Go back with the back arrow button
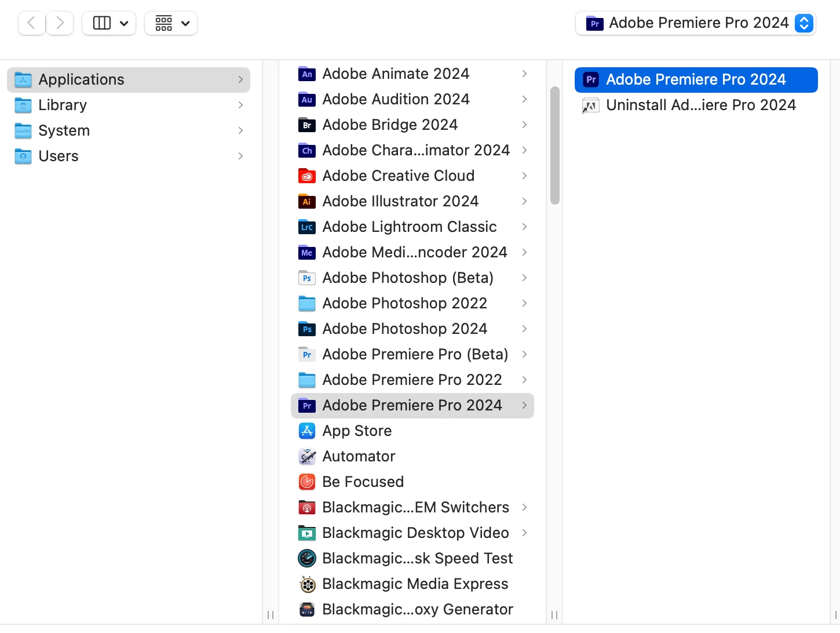Image resolution: width=840 pixels, height=633 pixels. click(x=32, y=23)
